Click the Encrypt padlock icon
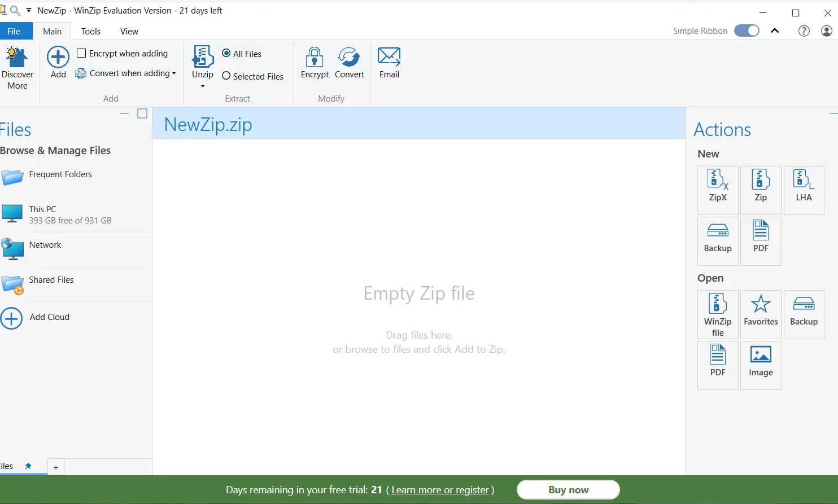 [315, 57]
